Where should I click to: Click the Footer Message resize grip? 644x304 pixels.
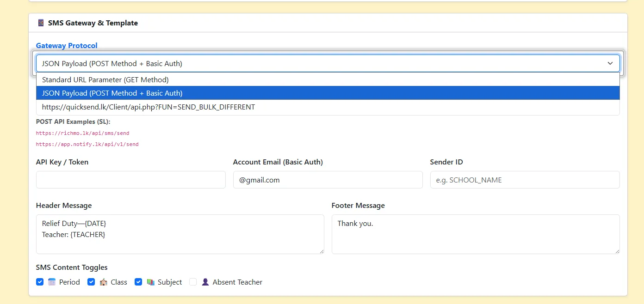pos(617,251)
